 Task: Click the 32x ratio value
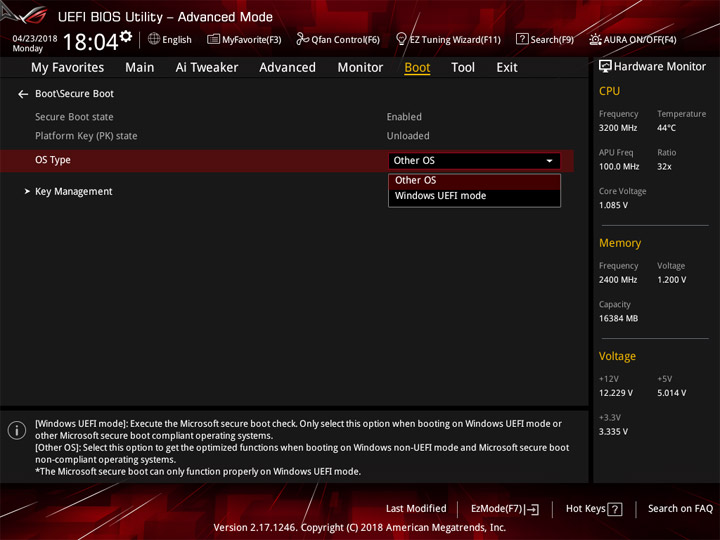coord(664,167)
